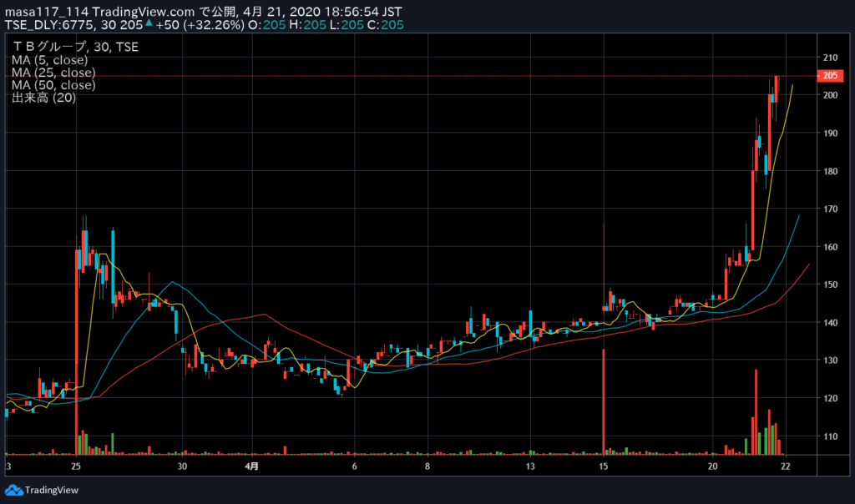
Task: Click the 200 price axis label
Action: point(831,95)
